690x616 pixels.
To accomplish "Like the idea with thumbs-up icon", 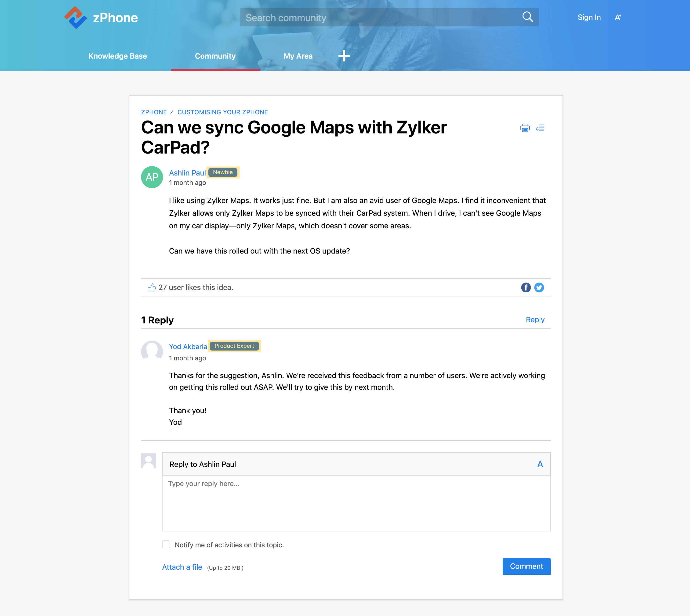I will [151, 287].
